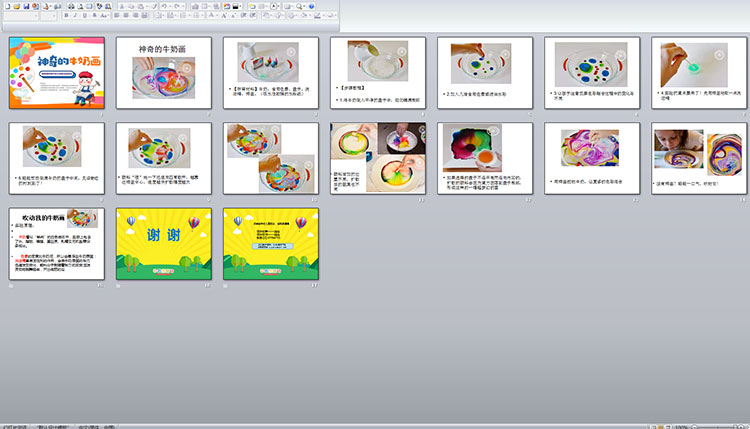Create a new presentation with the New icon
Image resolution: width=750 pixels, height=429 pixels.
click(8, 7)
